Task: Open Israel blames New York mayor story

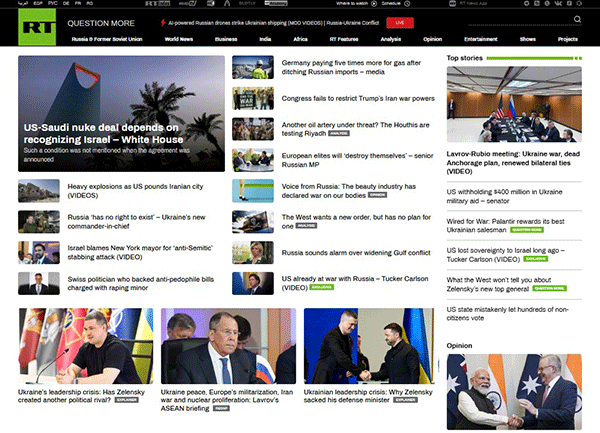Action: [140, 252]
